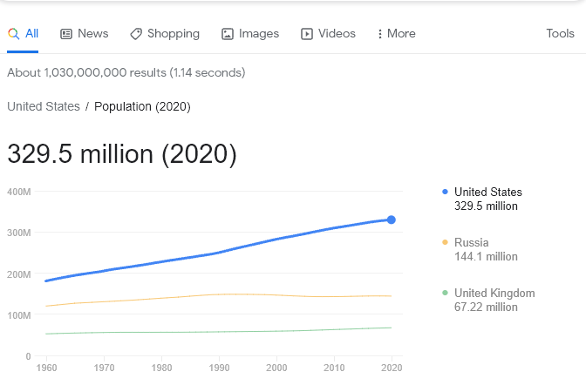586x392 pixels.
Task: Click the green United Kingdom legend dot
Action: 445,293
